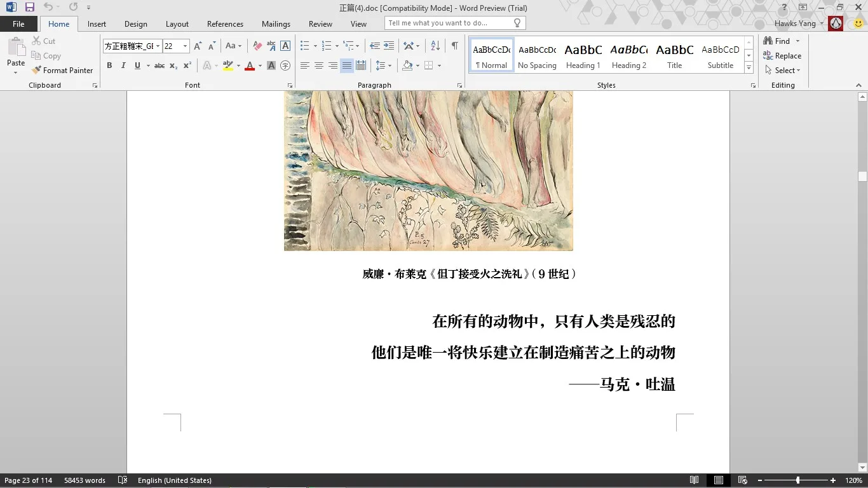This screenshot has width=868, height=488.
Task: Open the line spacing dropdown
Action: tap(384, 65)
